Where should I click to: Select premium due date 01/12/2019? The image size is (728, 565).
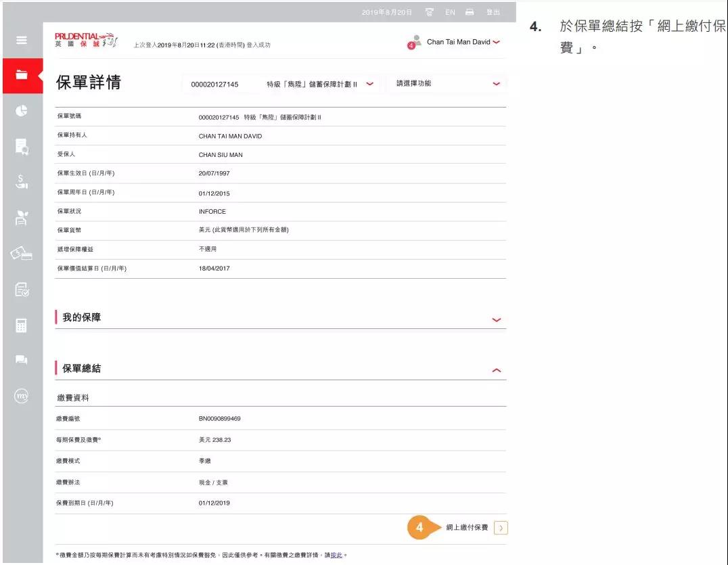[214, 503]
